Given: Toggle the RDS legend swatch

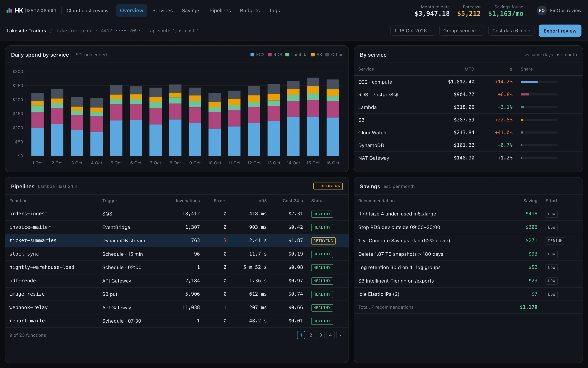Looking at the screenshot, I should tap(269, 55).
